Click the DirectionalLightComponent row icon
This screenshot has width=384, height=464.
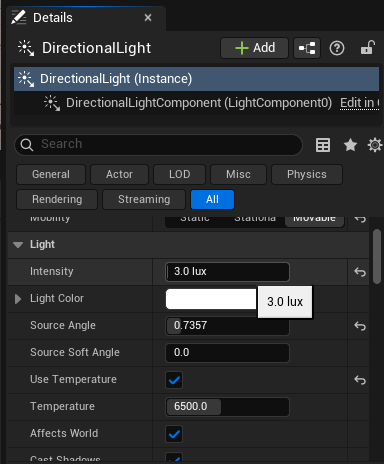[x=52, y=103]
